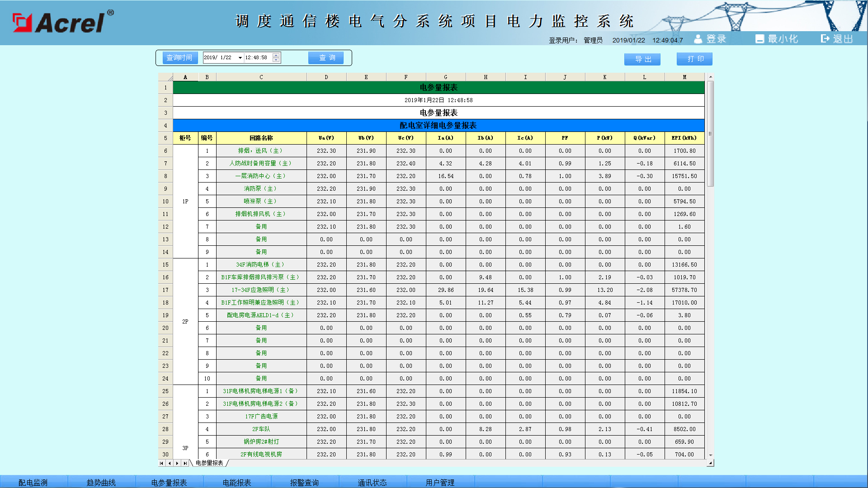
Task: Click the 查询 query button
Action: pyautogui.click(x=326, y=58)
